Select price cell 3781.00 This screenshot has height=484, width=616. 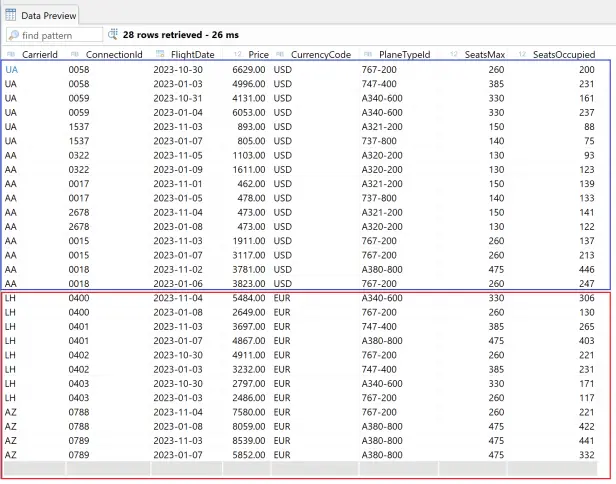(x=249, y=270)
